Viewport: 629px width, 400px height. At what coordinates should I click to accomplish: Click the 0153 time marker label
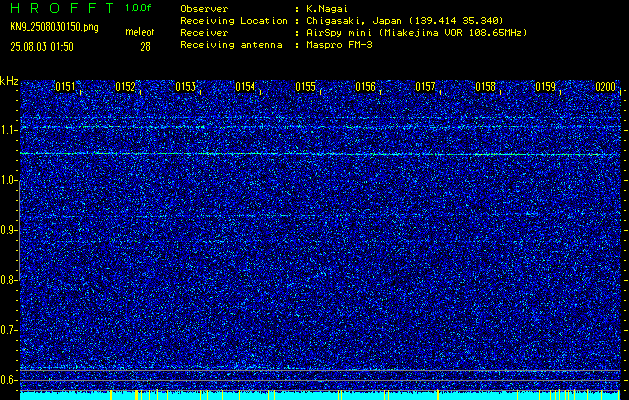(x=185, y=87)
